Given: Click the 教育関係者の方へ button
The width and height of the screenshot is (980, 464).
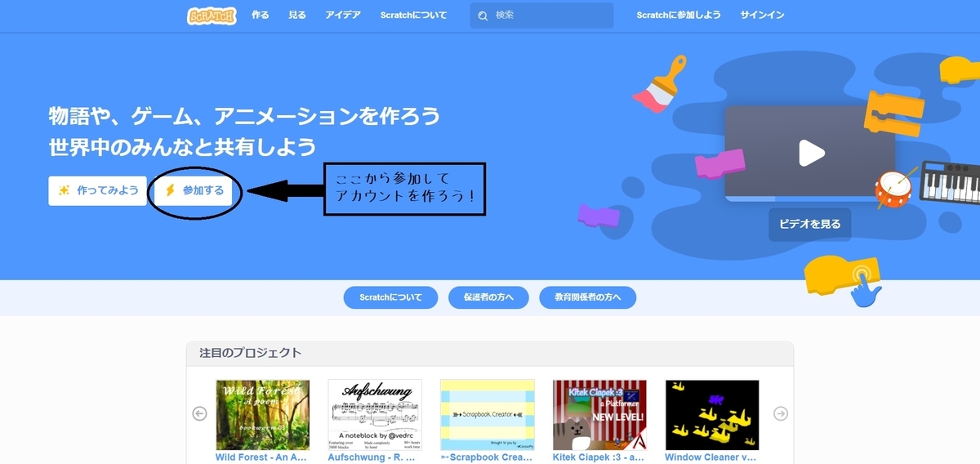Looking at the screenshot, I should 587,298.
